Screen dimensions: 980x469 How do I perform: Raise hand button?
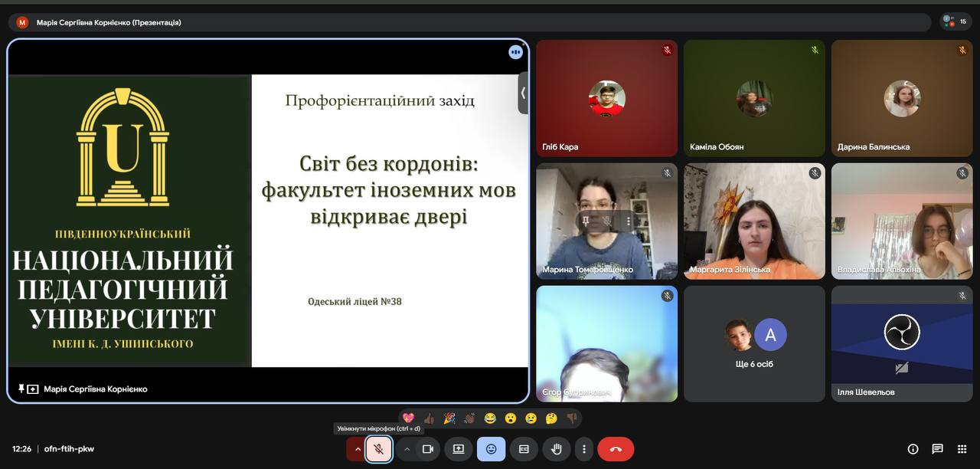pos(557,449)
